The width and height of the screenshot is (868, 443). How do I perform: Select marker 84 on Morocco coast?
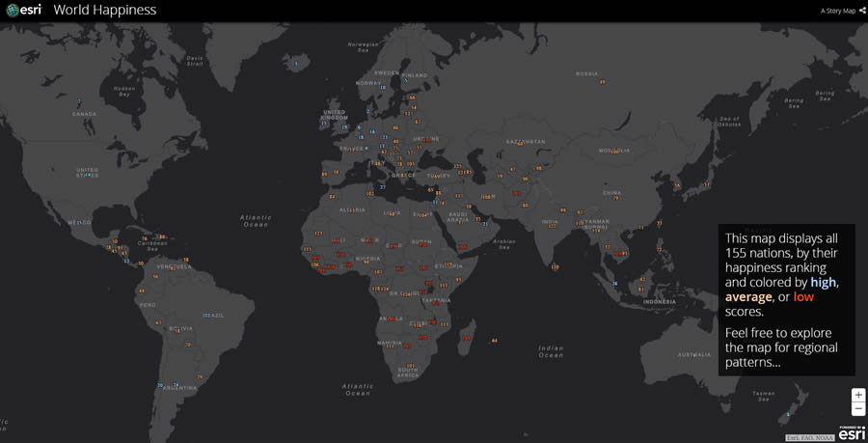coord(332,197)
